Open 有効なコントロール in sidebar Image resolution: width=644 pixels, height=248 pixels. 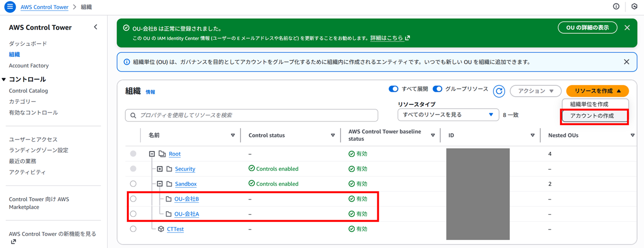click(x=33, y=113)
